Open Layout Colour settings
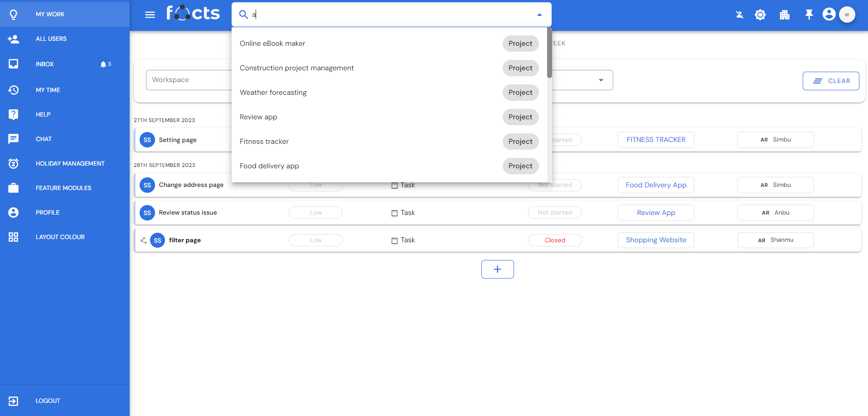Viewport: 868px width, 416px height. (60, 237)
